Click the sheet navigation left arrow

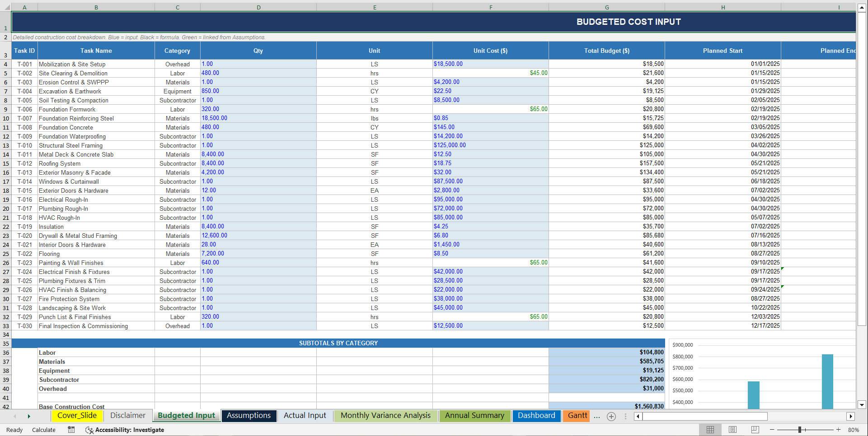tap(14, 416)
